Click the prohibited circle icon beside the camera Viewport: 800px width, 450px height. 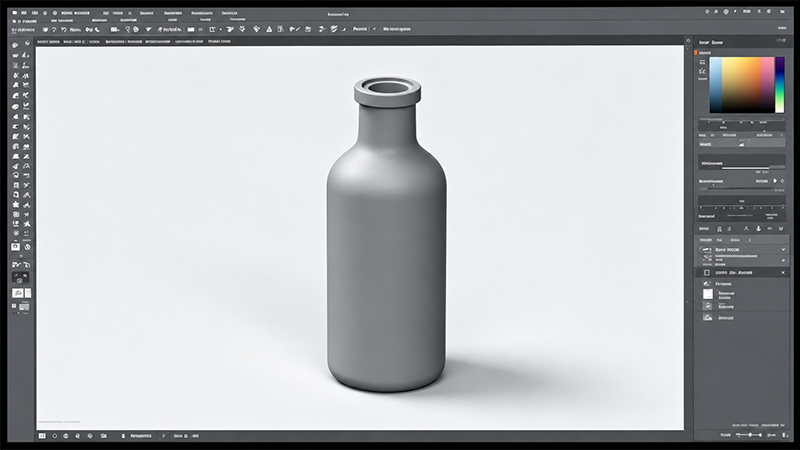coord(27,247)
